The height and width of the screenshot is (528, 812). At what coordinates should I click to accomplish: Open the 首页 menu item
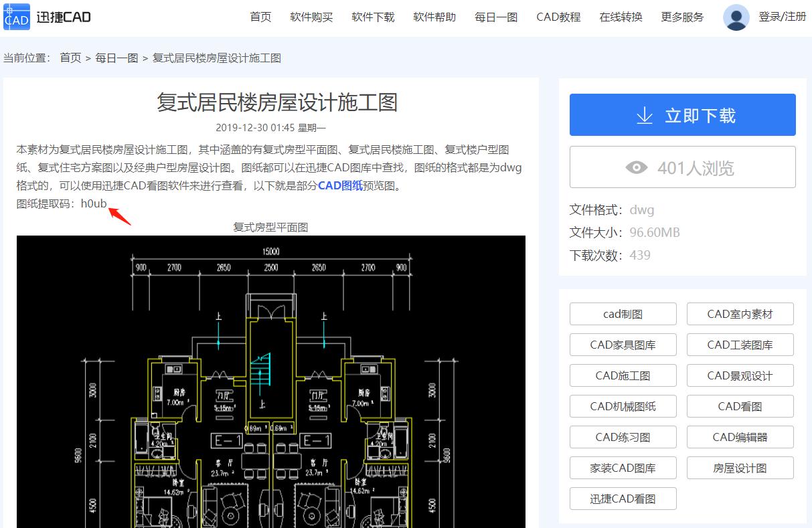[260, 17]
